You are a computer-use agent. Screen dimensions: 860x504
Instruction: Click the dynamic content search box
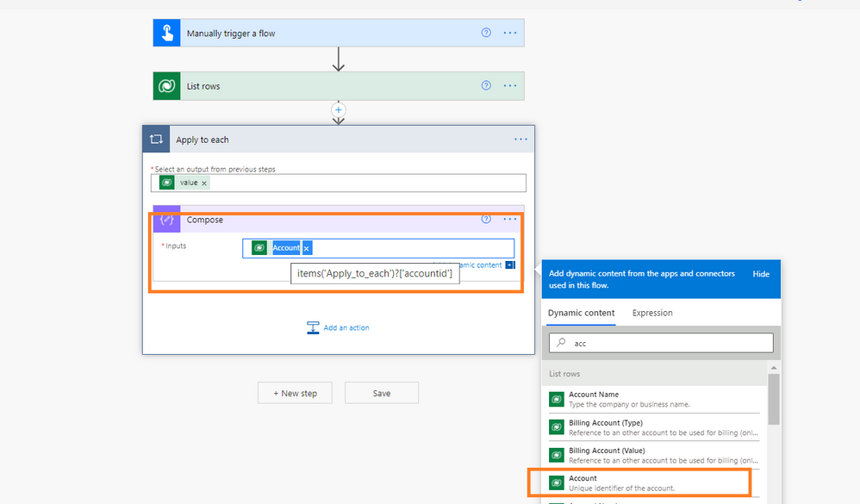(662, 343)
